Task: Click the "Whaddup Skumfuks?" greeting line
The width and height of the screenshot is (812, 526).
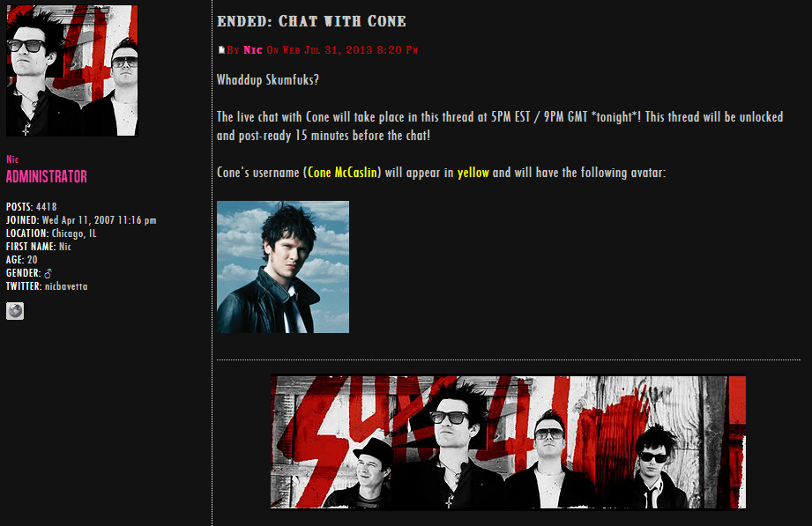Action: tap(268, 79)
